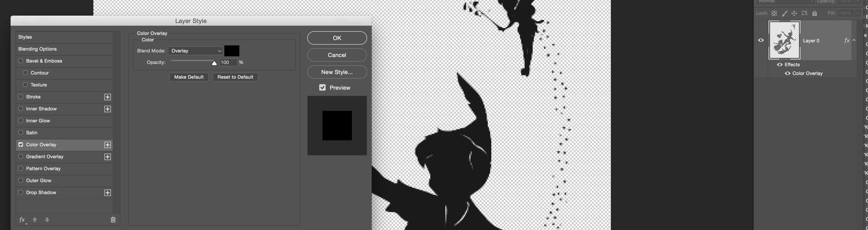Lock all with the padlock icon
The width and height of the screenshot is (868, 230).
coord(814,14)
